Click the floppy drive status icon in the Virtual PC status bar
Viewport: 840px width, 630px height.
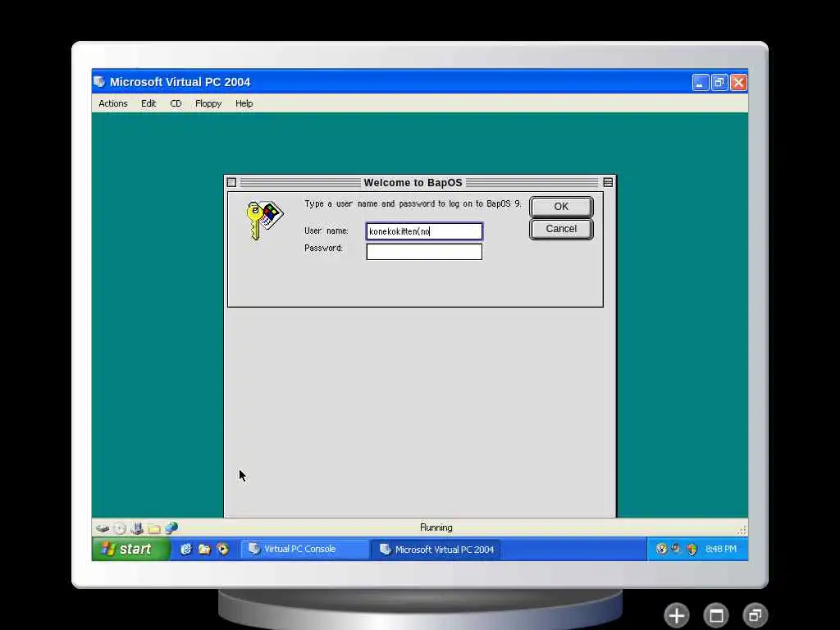coord(137,528)
